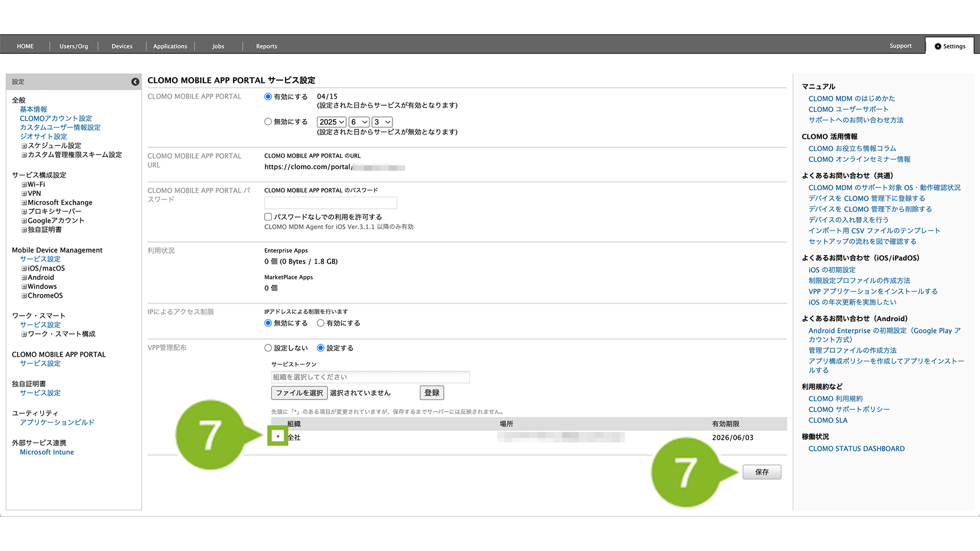Open サービス設定 under ワーク・スマート

click(40, 325)
